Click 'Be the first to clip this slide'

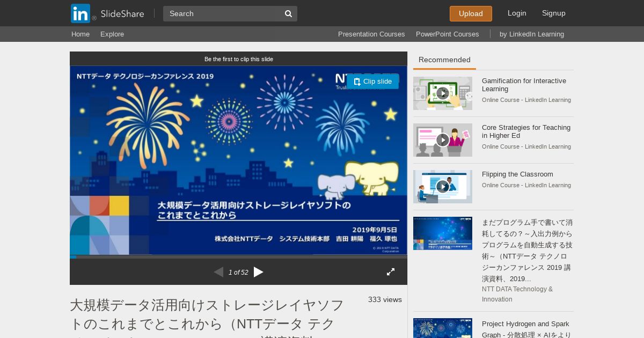pyautogui.click(x=239, y=59)
